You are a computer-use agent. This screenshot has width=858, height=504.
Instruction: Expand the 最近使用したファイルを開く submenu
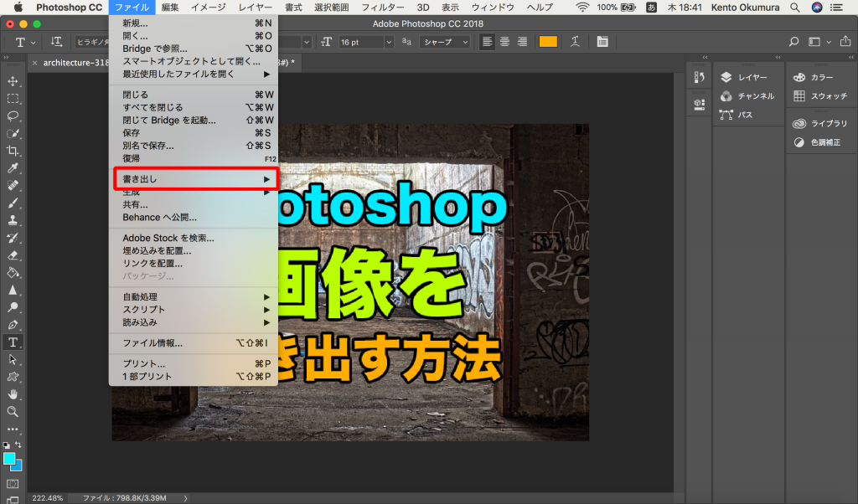tap(194, 75)
